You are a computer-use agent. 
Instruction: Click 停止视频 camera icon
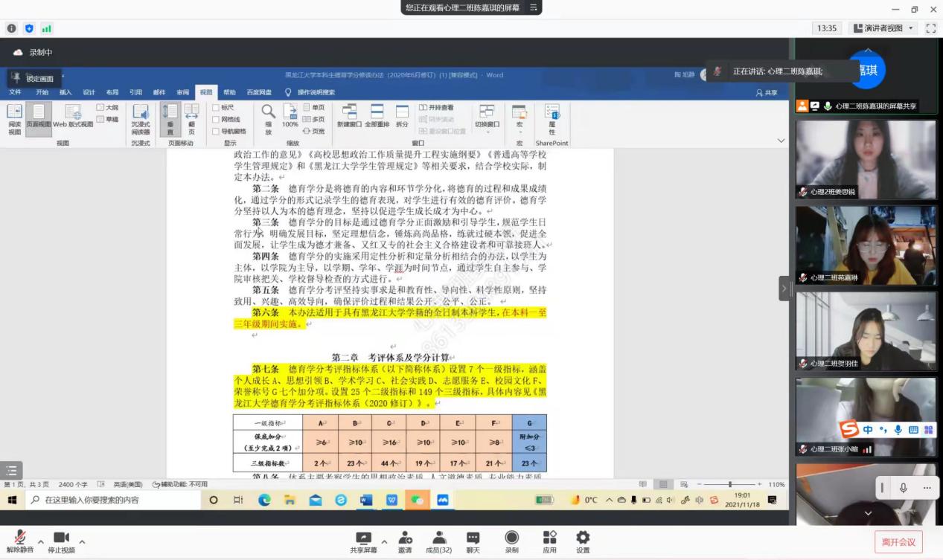[x=61, y=538]
